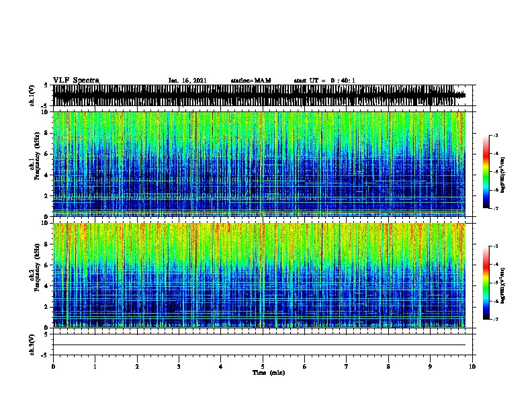Click the "start UT = 0:40:1" text

tap(324, 81)
